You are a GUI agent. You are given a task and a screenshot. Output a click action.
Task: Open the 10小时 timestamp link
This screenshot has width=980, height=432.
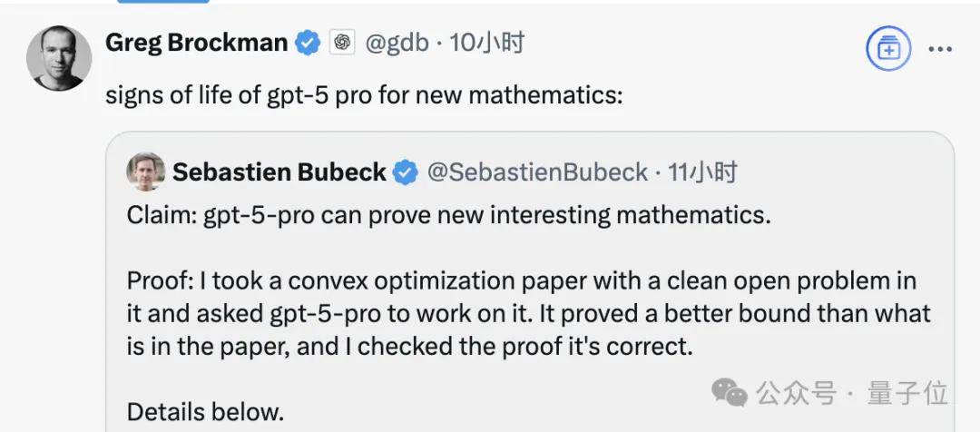pyautogui.click(x=487, y=43)
